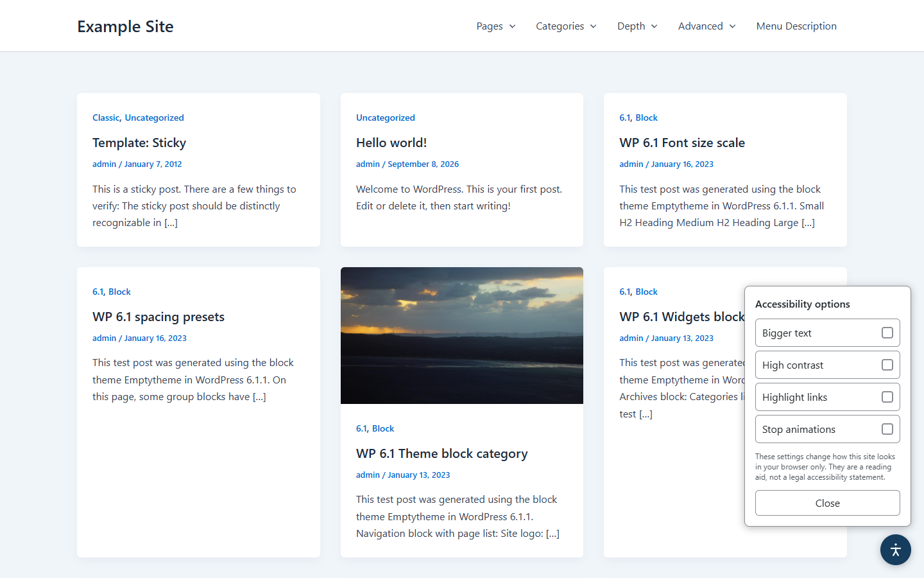The height and width of the screenshot is (578, 924).
Task: Select the Block category on Theme block category card
Action: click(x=383, y=428)
